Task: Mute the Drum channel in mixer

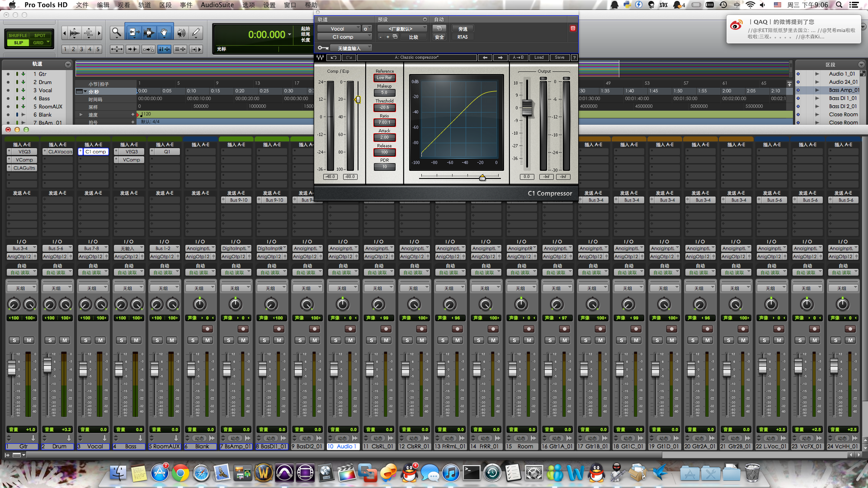Action: [65, 340]
